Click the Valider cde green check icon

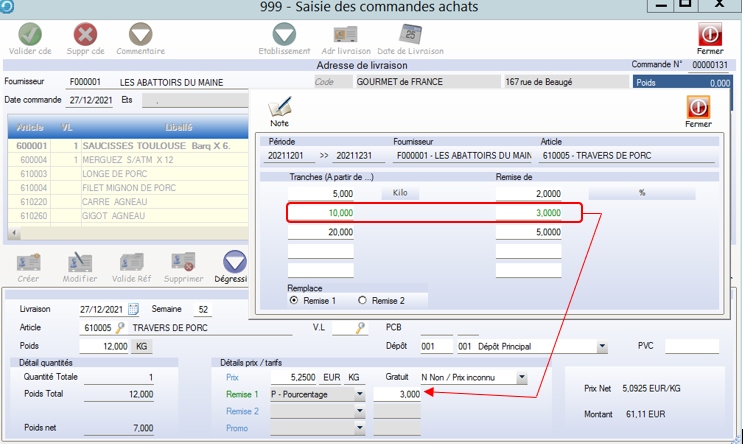[x=29, y=35]
